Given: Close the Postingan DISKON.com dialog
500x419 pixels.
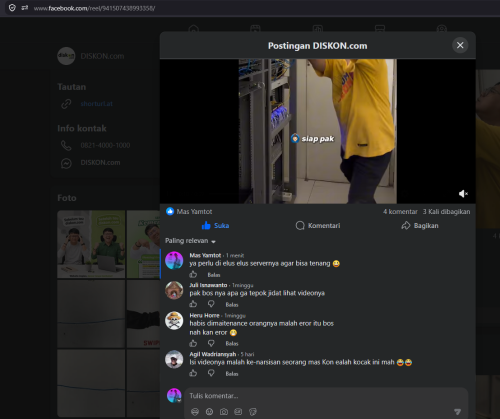Looking at the screenshot, I should point(460,45).
